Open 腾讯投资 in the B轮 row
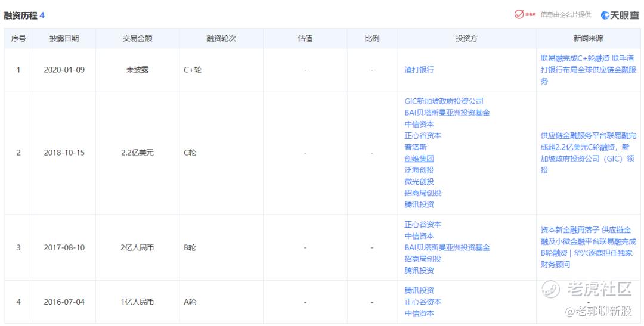The image size is (644, 326). (x=419, y=271)
